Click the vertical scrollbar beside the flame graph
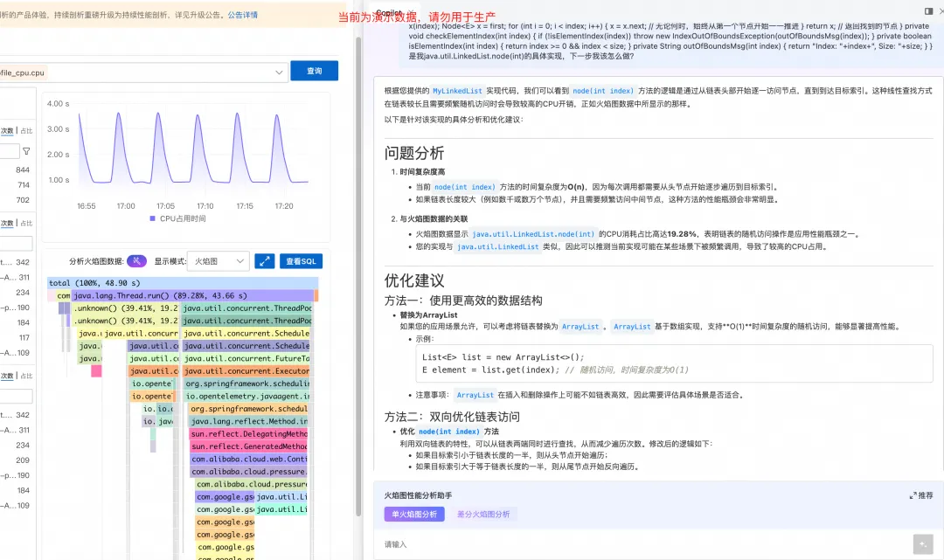 (x=358, y=277)
